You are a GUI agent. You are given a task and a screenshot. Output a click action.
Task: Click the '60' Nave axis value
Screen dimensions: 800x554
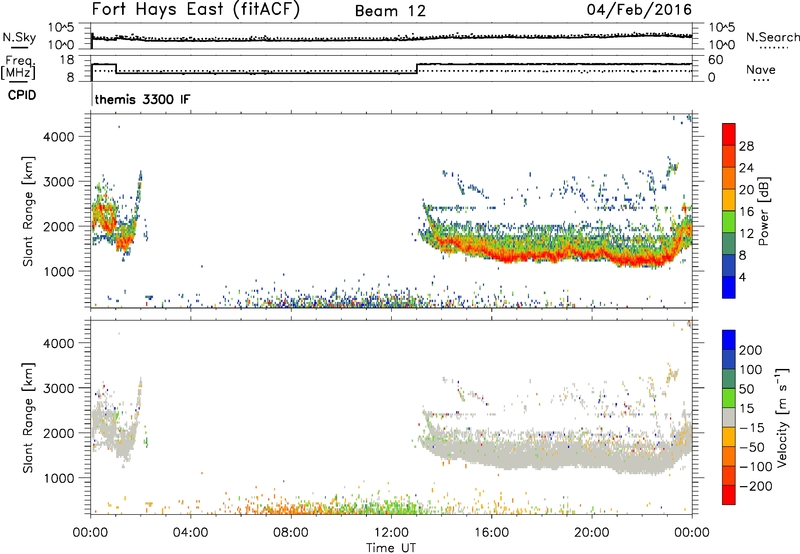click(x=715, y=60)
